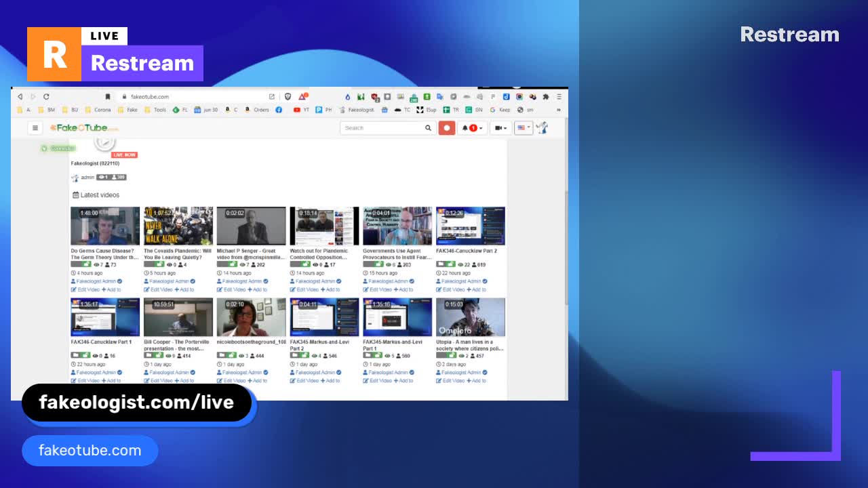Image resolution: width=868 pixels, height=488 pixels.
Task: Open the FakeoTube hamburger menu
Action: pos(35,127)
